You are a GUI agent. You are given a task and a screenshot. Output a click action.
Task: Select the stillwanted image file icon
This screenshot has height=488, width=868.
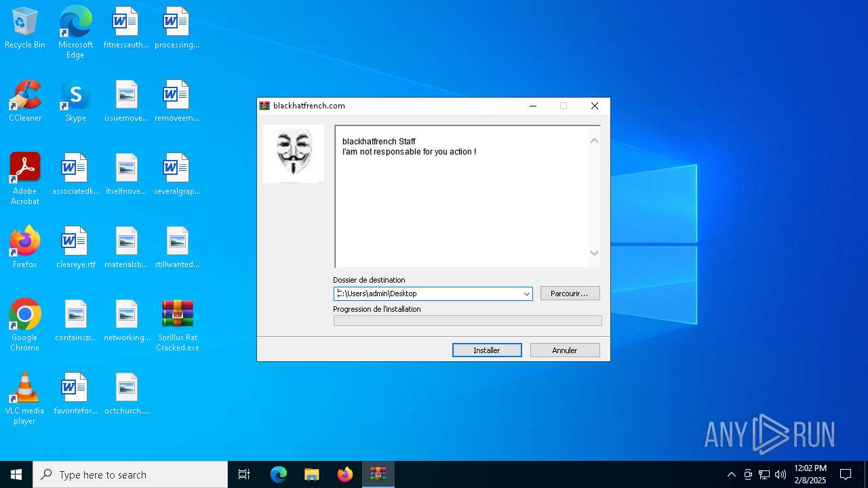click(177, 247)
